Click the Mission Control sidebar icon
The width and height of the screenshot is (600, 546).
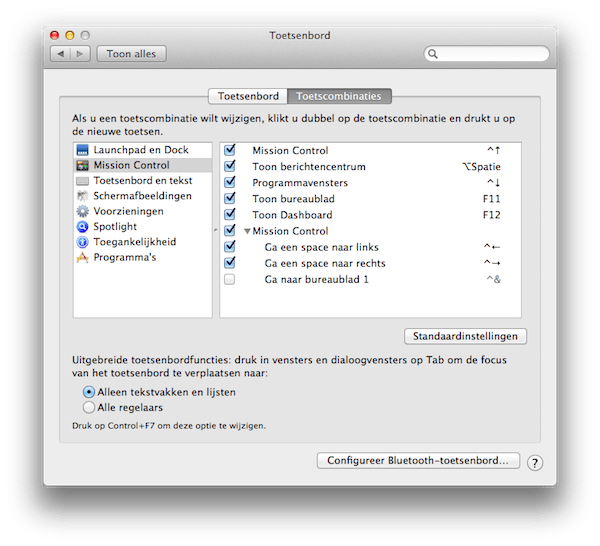pos(82,165)
